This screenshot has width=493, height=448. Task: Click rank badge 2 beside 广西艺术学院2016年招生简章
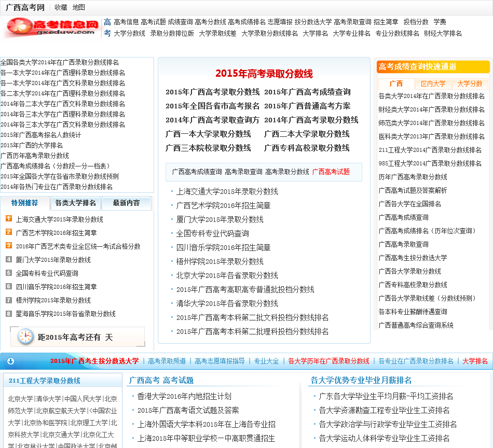(x=9, y=232)
